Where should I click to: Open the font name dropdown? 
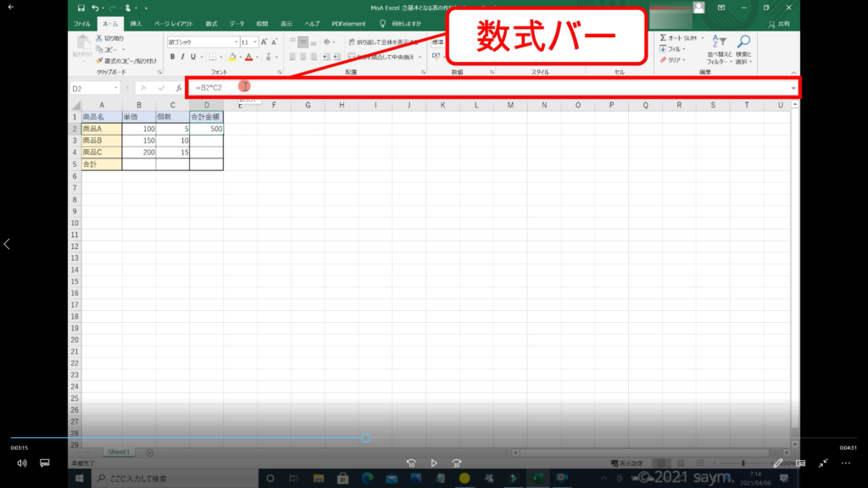(x=235, y=42)
